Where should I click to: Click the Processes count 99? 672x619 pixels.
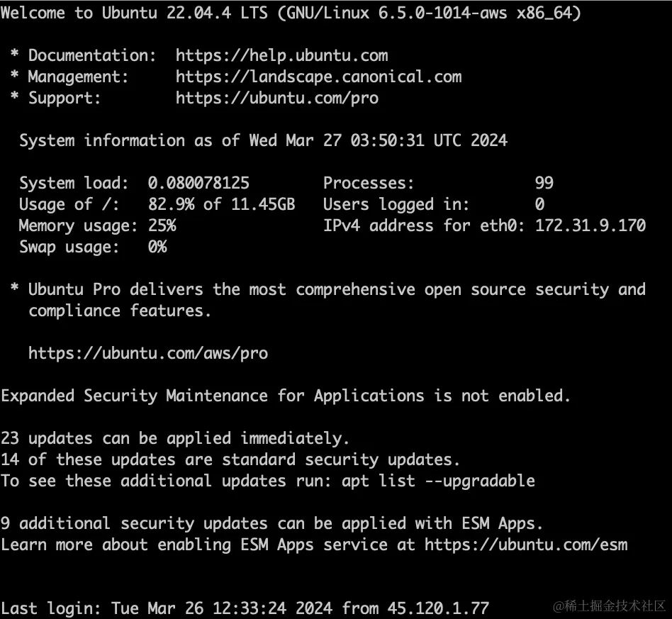tap(544, 183)
